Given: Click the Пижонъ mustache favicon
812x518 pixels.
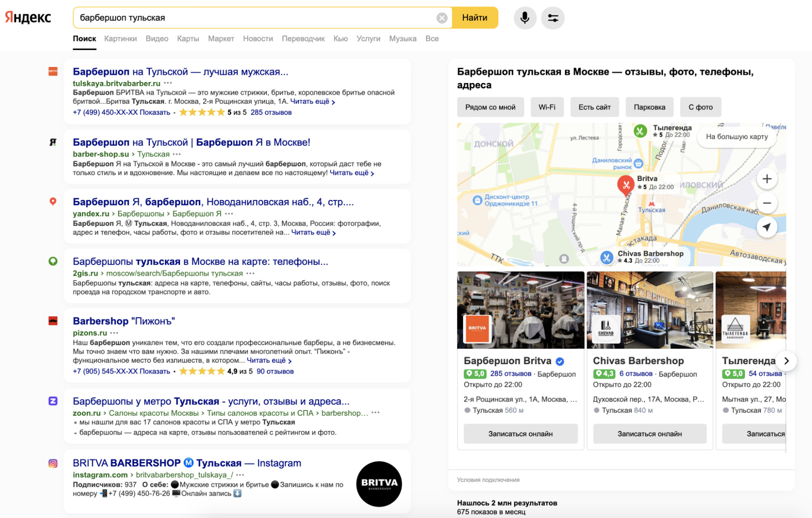Looking at the screenshot, I should [53, 321].
